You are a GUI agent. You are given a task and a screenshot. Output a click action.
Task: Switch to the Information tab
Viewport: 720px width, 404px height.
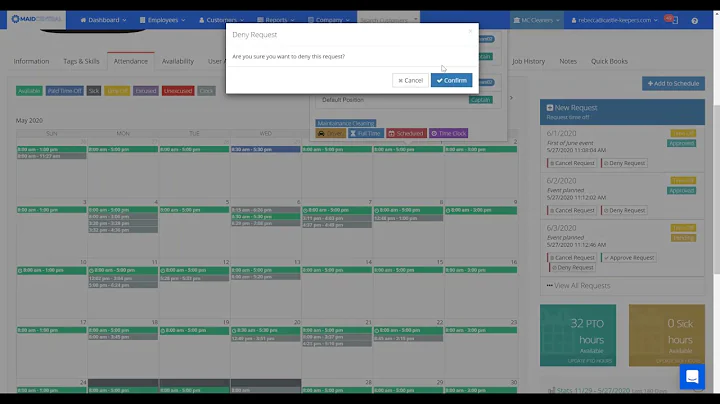31,61
